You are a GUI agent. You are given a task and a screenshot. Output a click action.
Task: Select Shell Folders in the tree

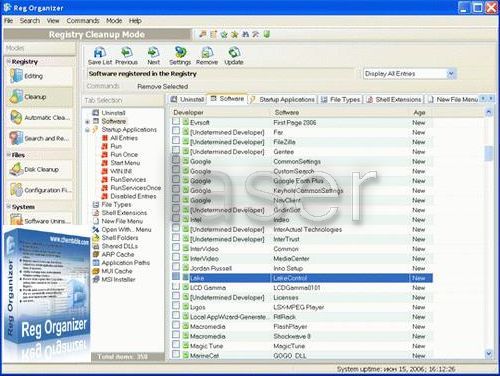click(x=120, y=238)
